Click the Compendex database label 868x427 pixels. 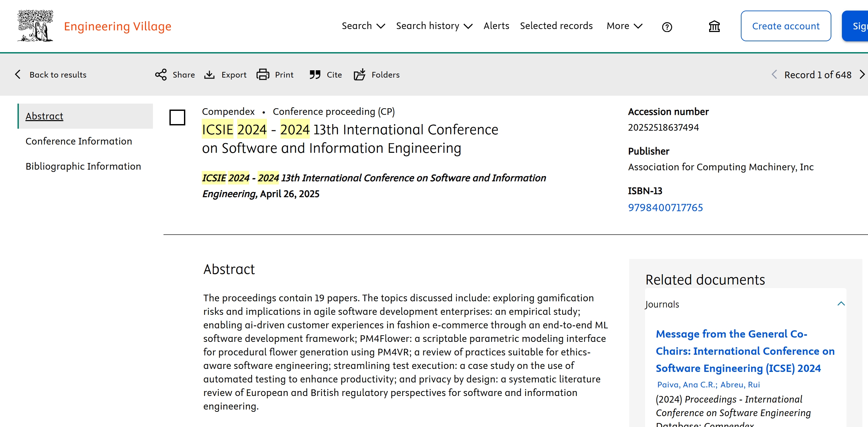228,112
